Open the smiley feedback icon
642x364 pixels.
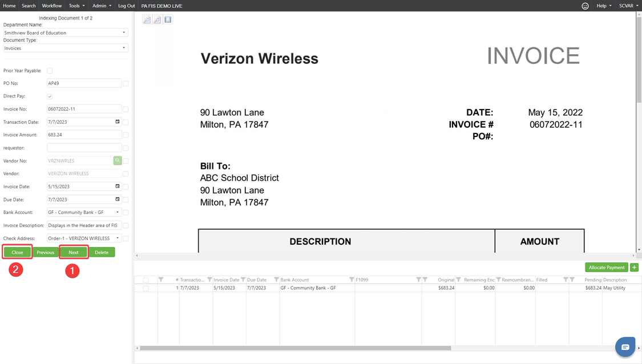click(x=585, y=6)
